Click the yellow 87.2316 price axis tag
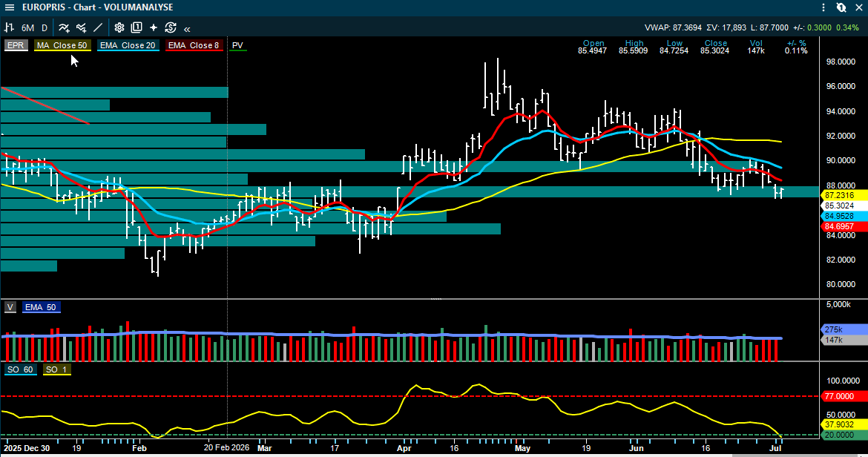 [x=846, y=195]
